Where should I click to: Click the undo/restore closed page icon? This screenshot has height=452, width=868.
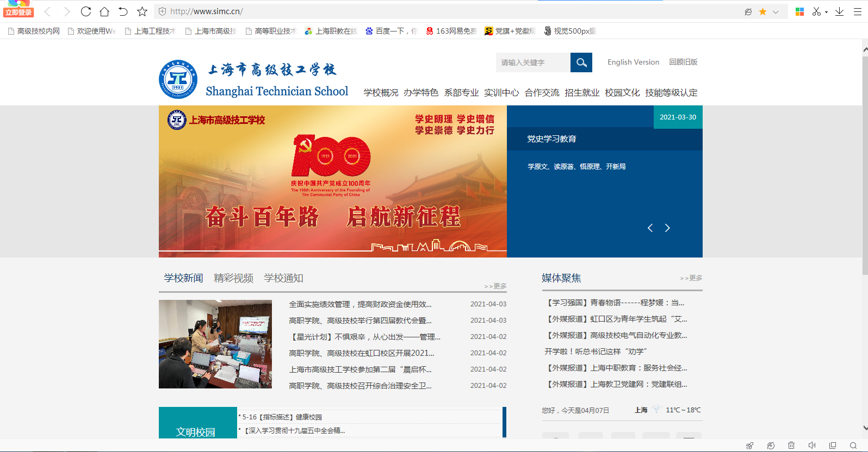pos(123,11)
